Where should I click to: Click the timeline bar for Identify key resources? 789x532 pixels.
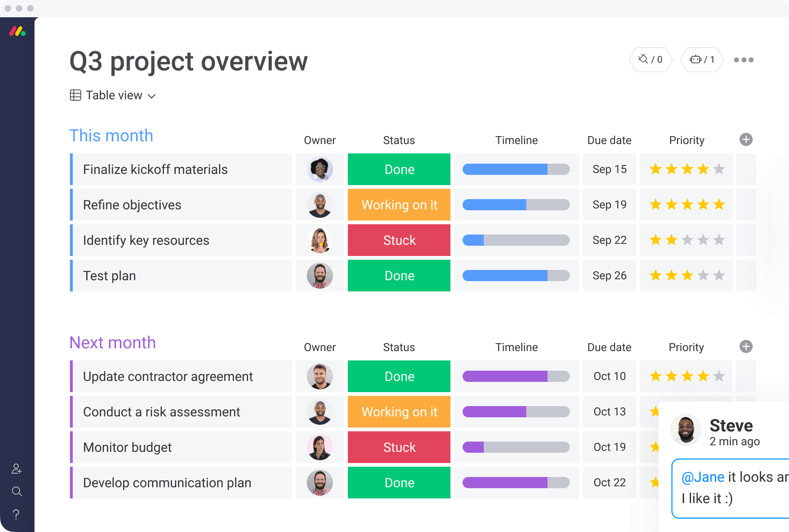516,240
